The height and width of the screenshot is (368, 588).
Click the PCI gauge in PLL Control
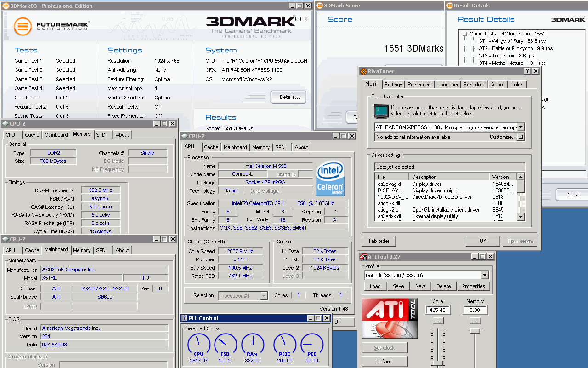pos(312,345)
